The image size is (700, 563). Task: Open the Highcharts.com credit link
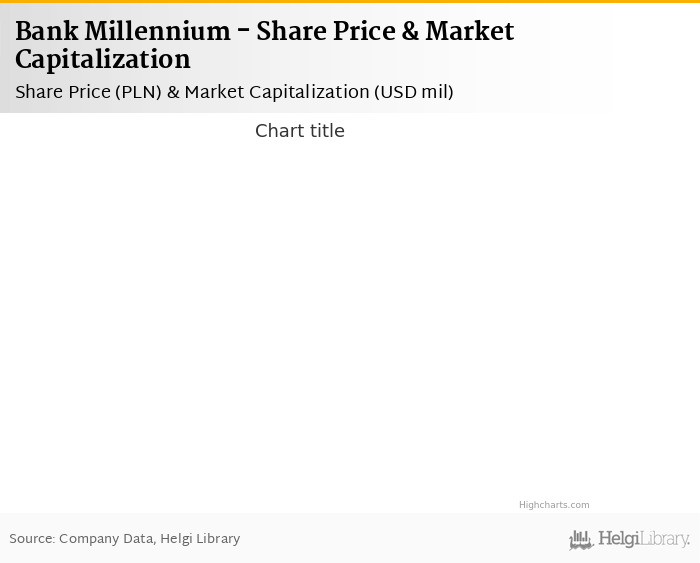[554, 505]
